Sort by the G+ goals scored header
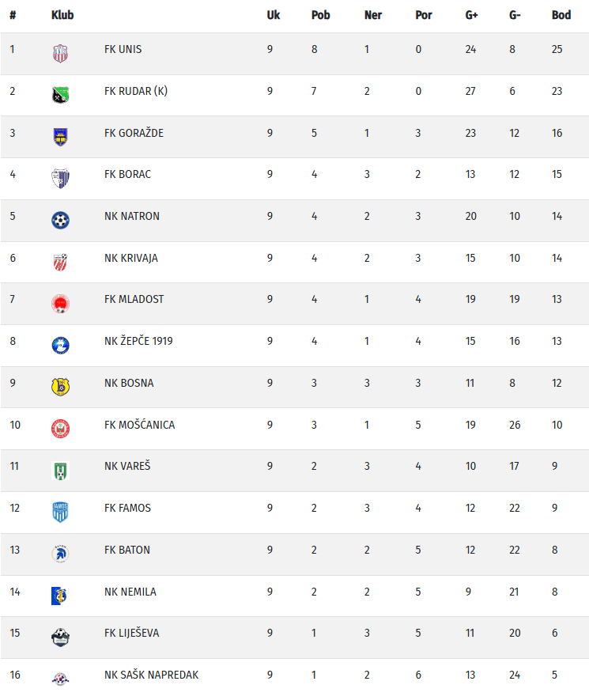 [471, 15]
